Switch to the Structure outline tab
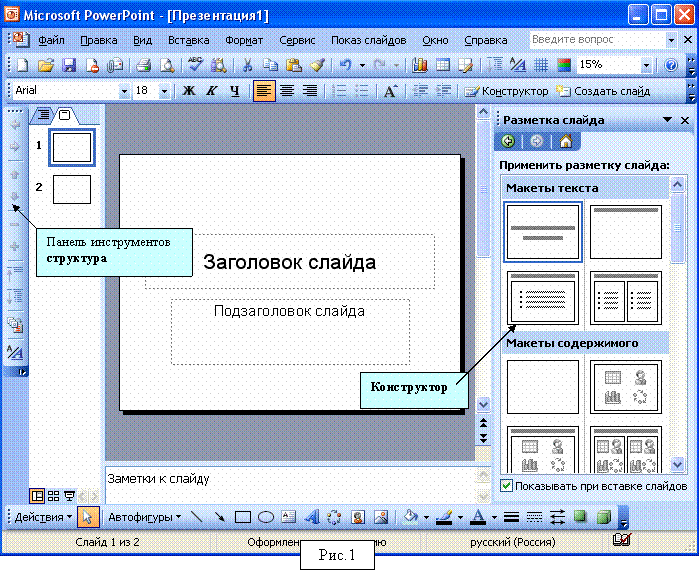Screen dimensions: 700x571 coord(43,116)
